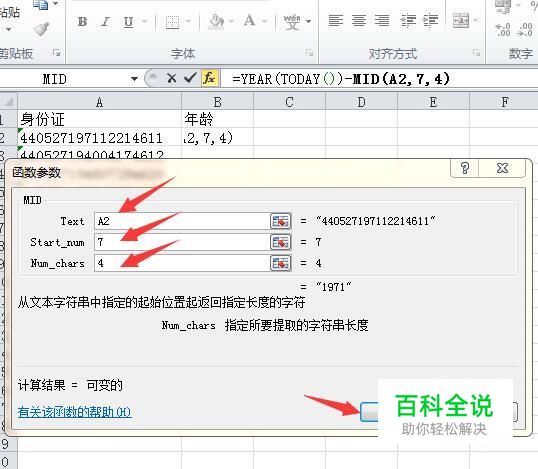Select column F header

pos(504,102)
